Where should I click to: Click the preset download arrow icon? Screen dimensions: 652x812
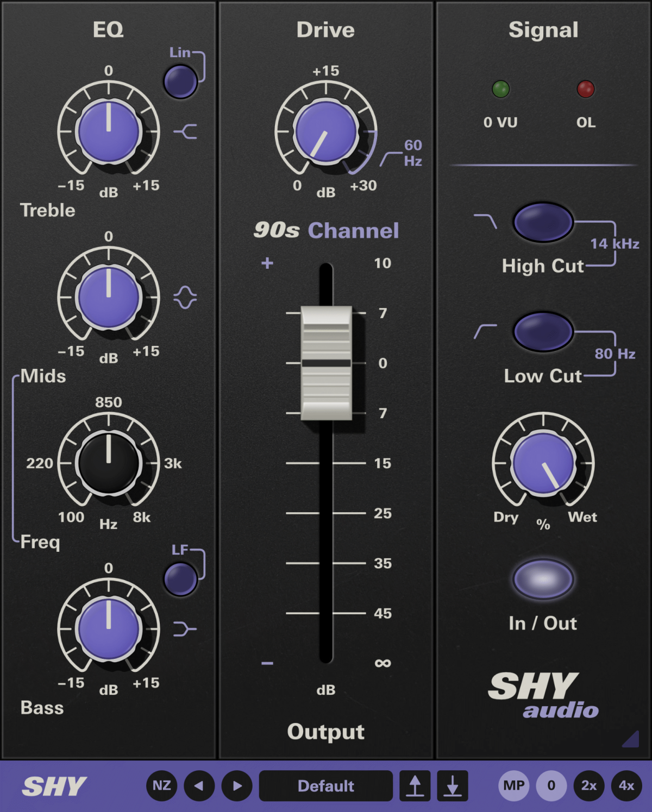click(453, 786)
